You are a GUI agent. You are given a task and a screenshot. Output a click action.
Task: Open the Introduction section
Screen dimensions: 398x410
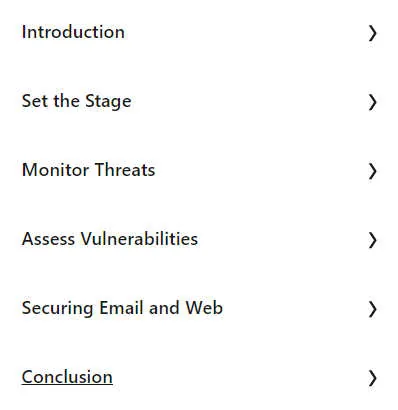(x=73, y=32)
